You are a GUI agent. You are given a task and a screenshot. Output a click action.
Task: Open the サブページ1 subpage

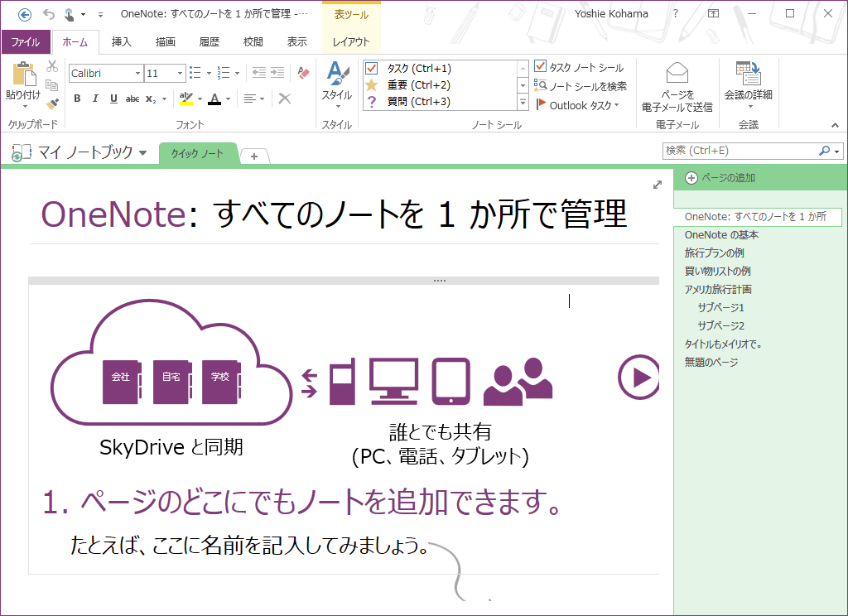tap(721, 307)
